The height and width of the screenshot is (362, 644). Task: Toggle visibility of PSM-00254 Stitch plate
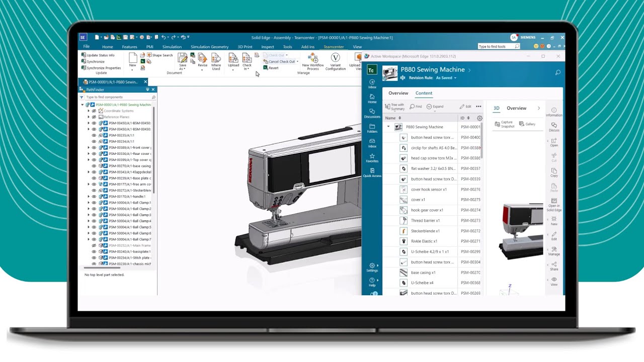pyautogui.click(x=94, y=257)
